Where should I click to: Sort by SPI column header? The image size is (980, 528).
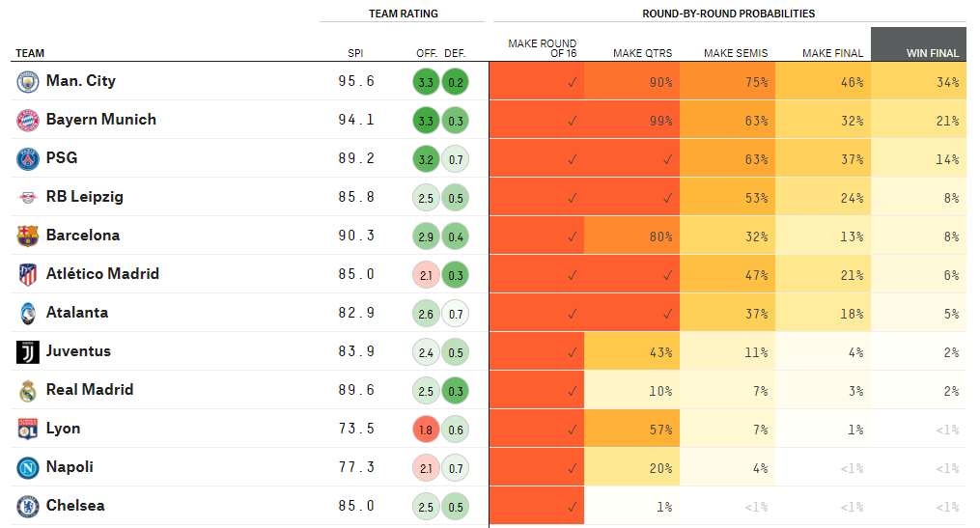click(x=355, y=53)
